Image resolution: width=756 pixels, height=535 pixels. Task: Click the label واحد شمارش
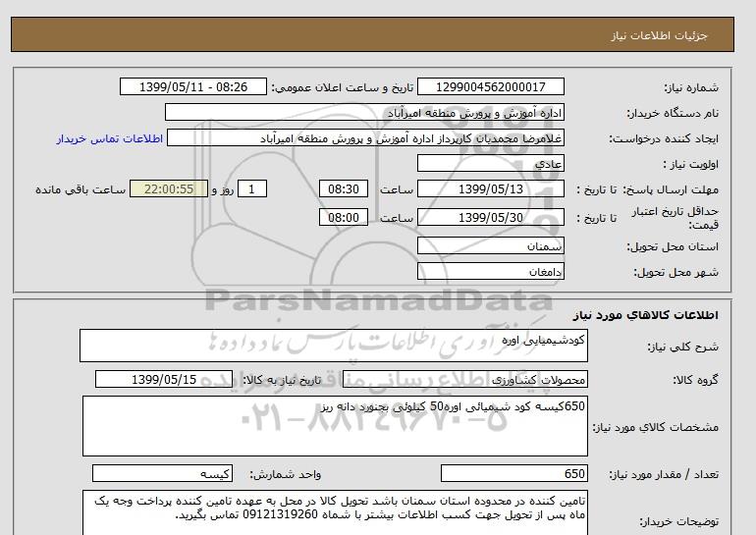click(x=286, y=474)
